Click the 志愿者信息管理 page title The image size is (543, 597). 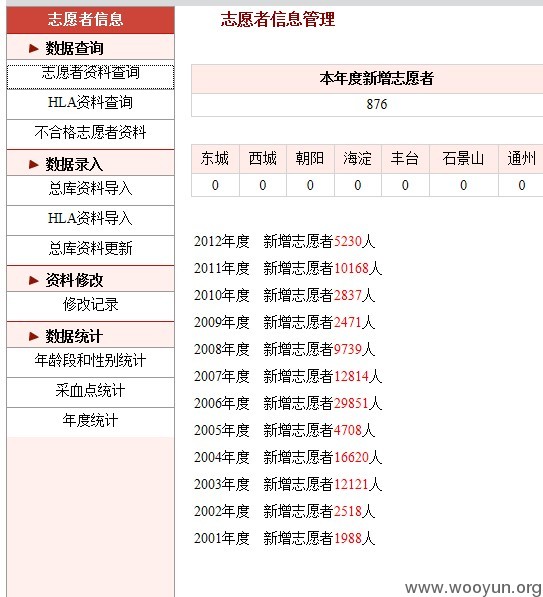click(278, 19)
